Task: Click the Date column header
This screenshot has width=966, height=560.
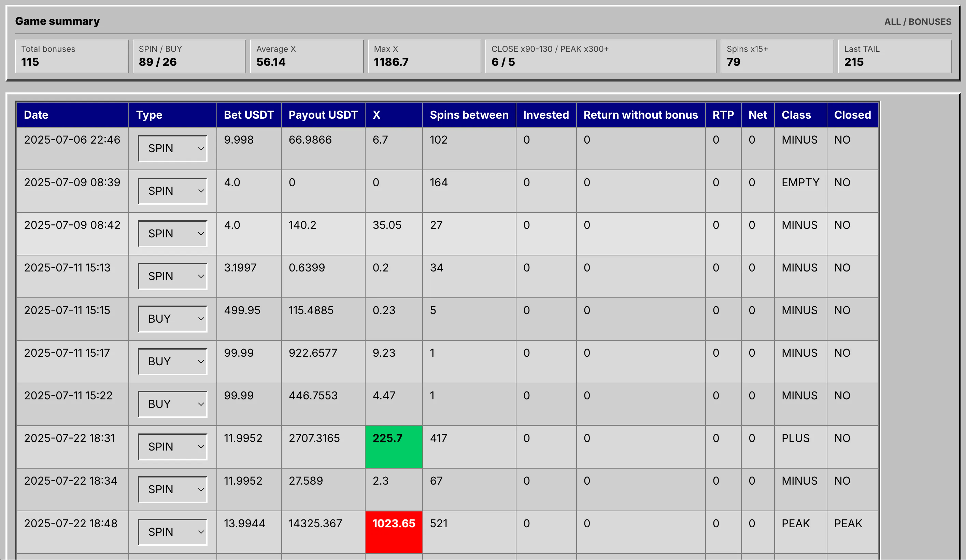Action: point(73,115)
